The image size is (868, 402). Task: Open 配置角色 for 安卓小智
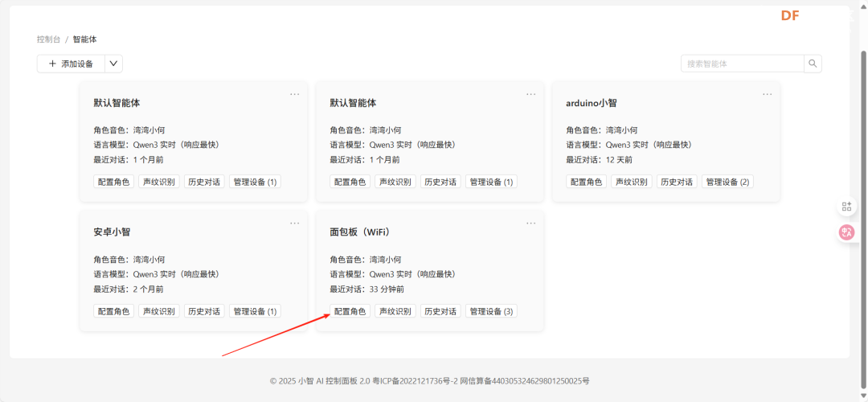click(113, 311)
